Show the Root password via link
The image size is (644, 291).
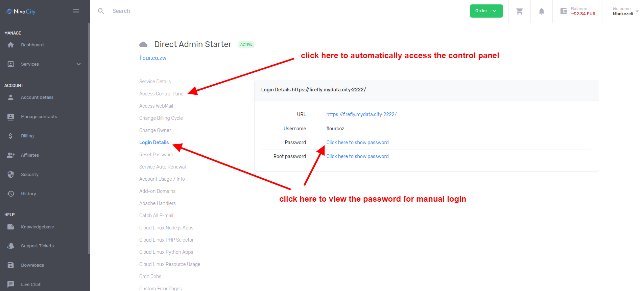pyautogui.click(x=357, y=156)
